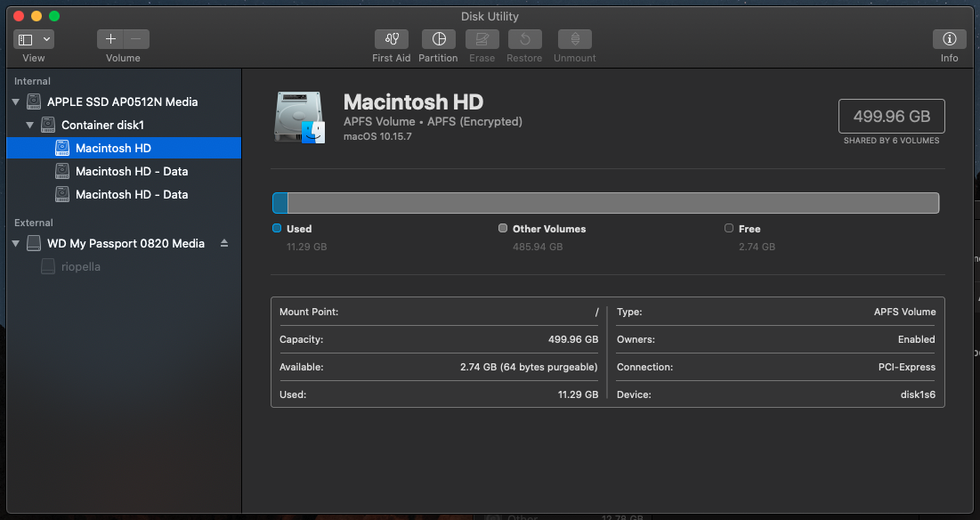980x520 pixels.
Task: Click the Erase toolbar icon
Action: click(482, 39)
